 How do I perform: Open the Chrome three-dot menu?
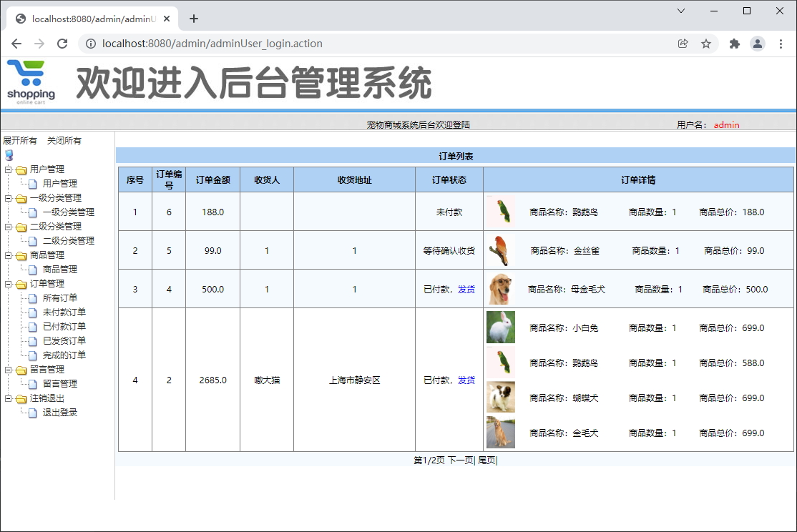coord(781,44)
